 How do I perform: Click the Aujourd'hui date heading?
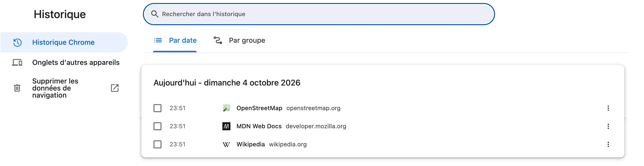click(x=227, y=83)
